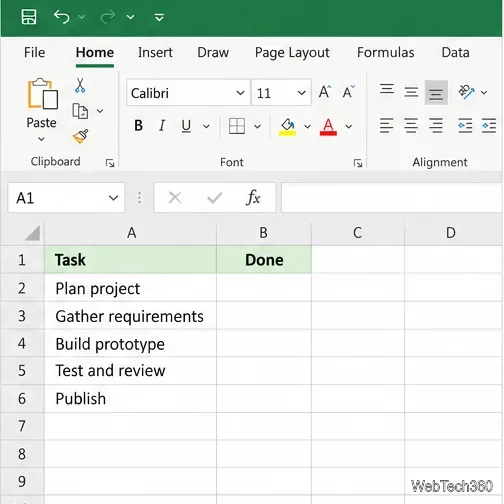Image resolution: width=504 pixels, height=504 pixels.
Task: Click the Enter checkmark formula button
Action: click(214, 198)
